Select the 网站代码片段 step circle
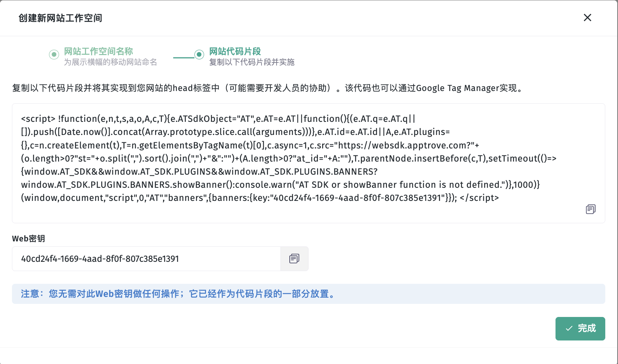The image size is (618, 364). [x=199, y=54]
